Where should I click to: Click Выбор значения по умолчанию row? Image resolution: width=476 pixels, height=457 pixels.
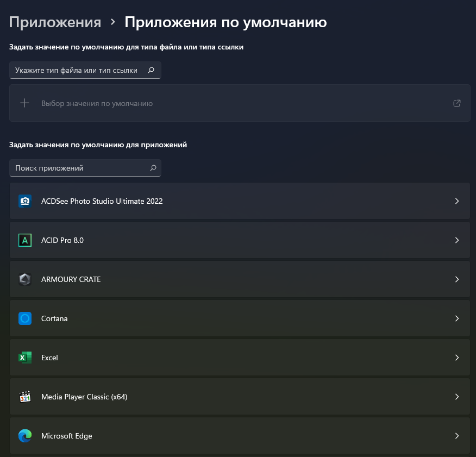coord(240,103)
